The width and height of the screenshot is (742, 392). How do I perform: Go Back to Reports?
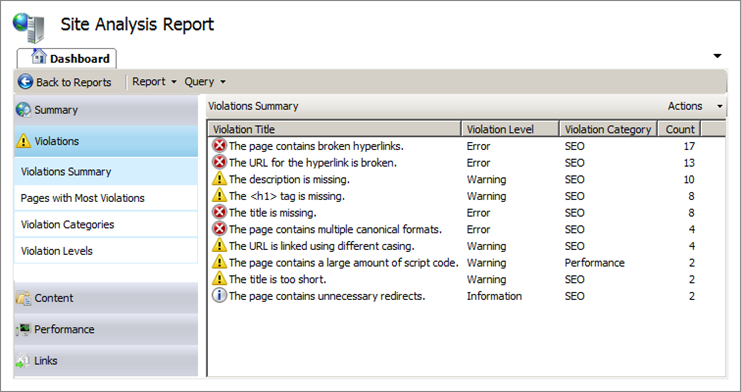click(65, 82)
